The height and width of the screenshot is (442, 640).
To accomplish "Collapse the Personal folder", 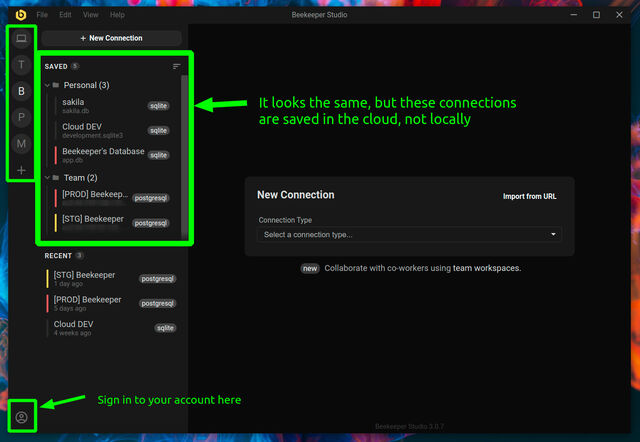I will click(x=47, y=85).
